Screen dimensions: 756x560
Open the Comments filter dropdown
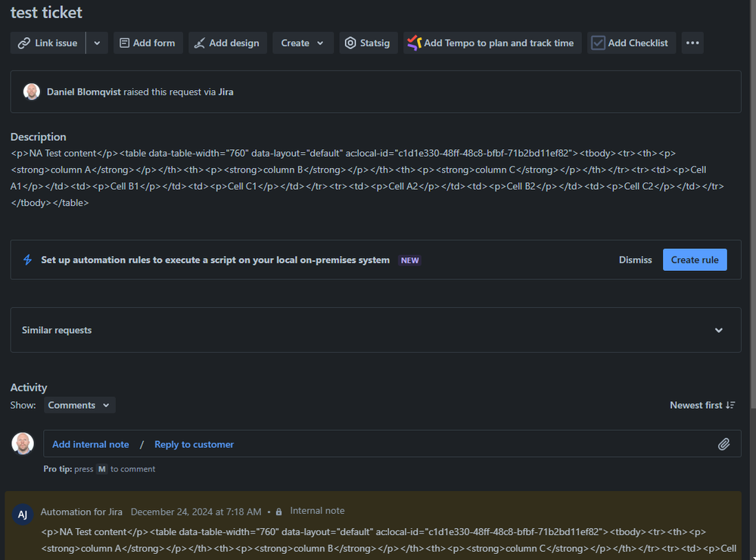[x=78, y=405]
